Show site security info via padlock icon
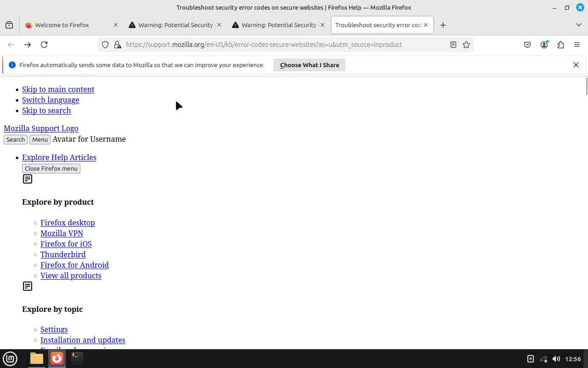 [x=118, y=45]
